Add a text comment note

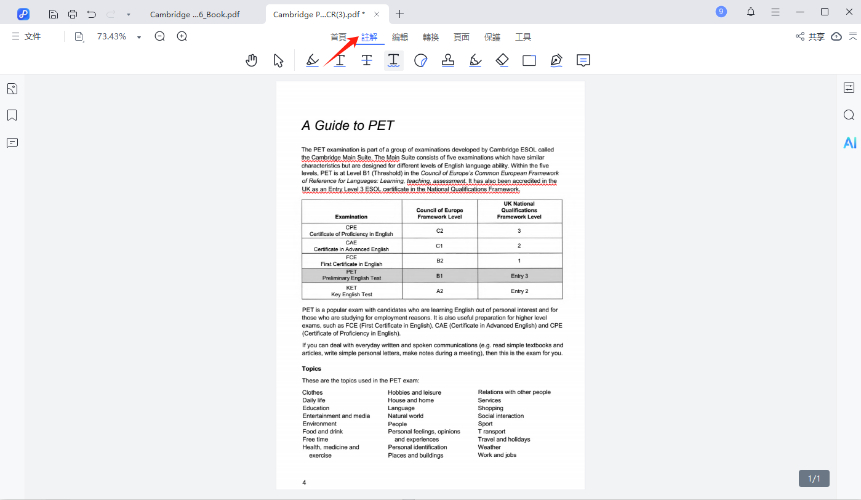point(583,60)
